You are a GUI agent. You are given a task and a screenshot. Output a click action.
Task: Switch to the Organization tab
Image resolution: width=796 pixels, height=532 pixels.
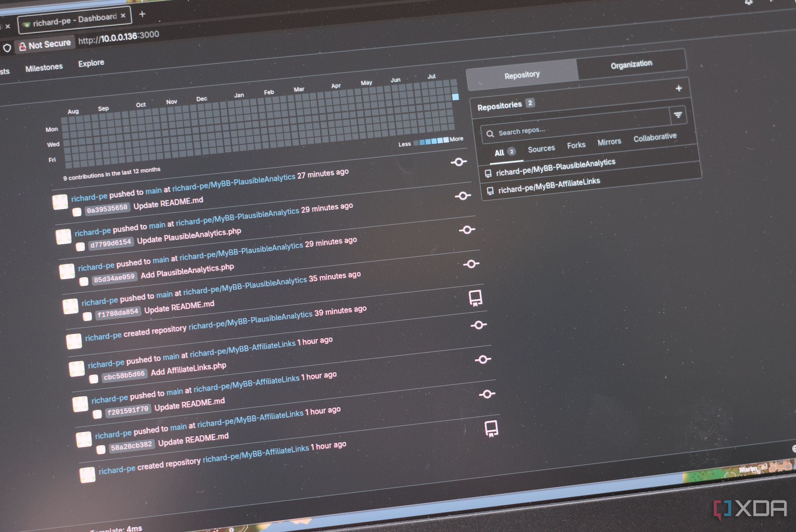coord(631,64)
